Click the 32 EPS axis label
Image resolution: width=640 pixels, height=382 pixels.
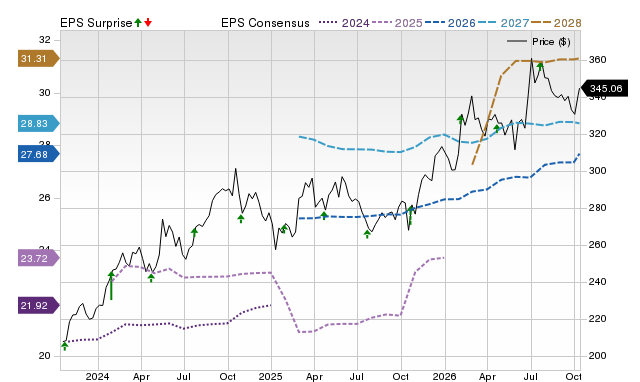tap(45, 40)
